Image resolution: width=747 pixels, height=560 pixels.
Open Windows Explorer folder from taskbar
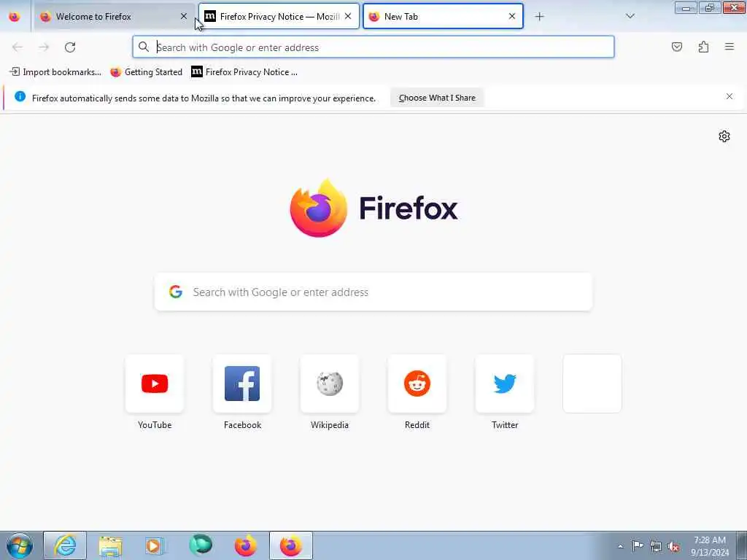pyautogui.click(x=111, y=545)
